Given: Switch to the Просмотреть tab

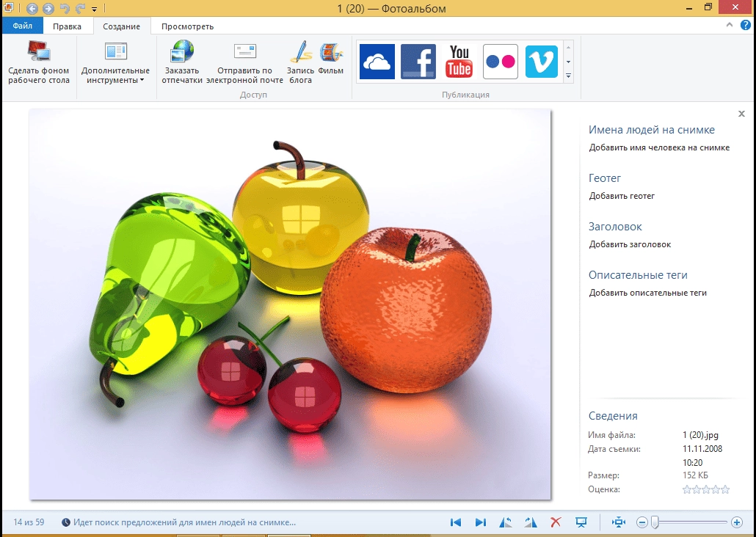Looking at the screenshot, I should [x=187, y=26].
